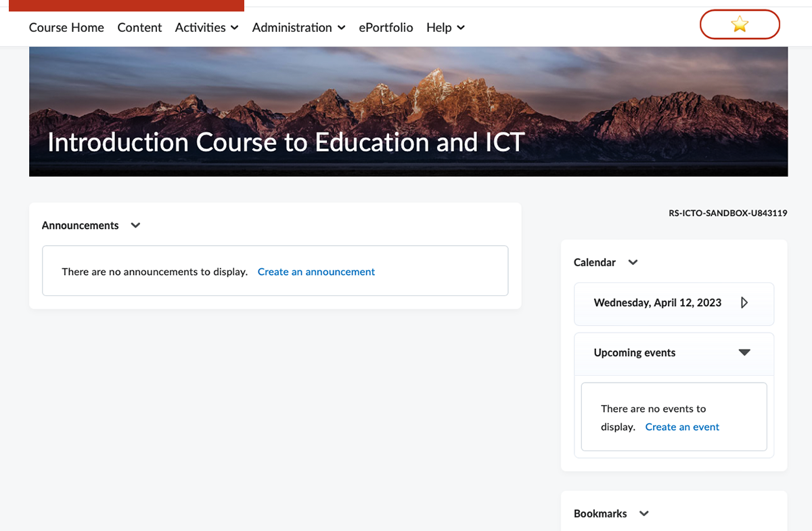Expand the chevron beside Bookmarks
The width and height of the screenshot is (812, 531).
644,513
